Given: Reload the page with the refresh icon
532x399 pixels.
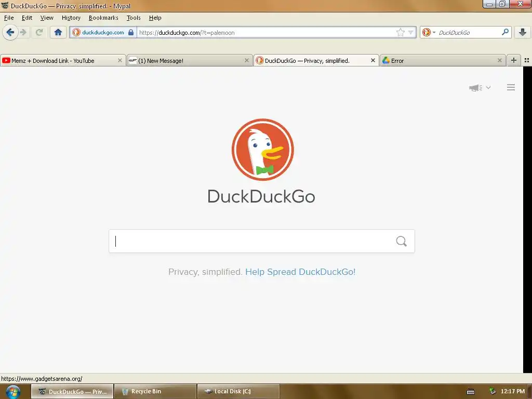Looking at the screenshot, I should [39, 33].
